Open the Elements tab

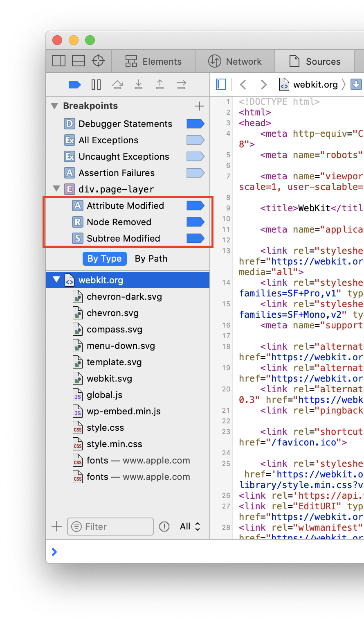click(x=153, y=61)
